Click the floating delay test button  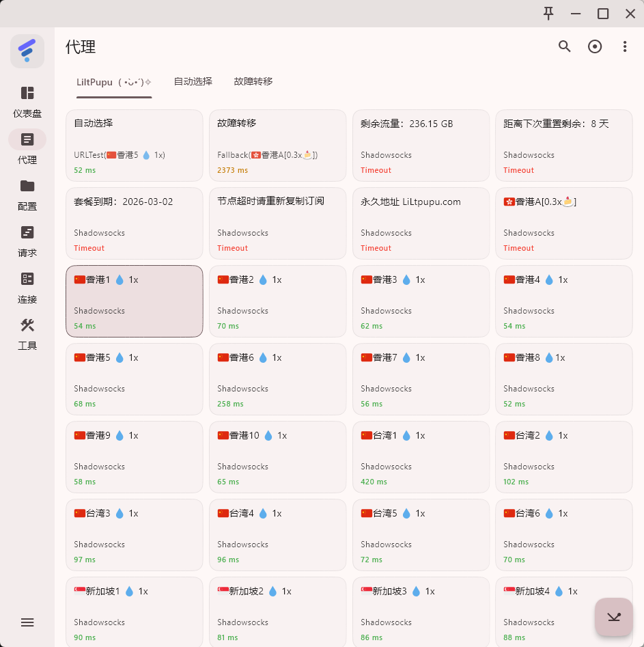pyautogui.click(x=613, y=617)
